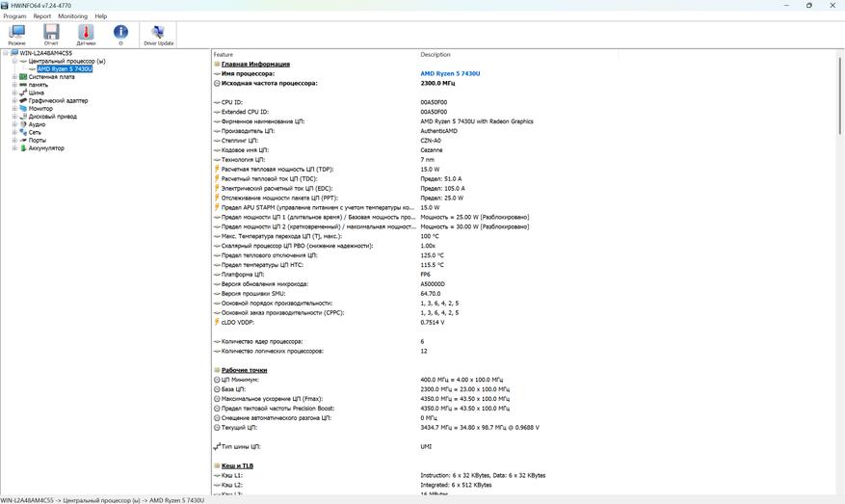Click the blue info About icon

coord(120,35)
